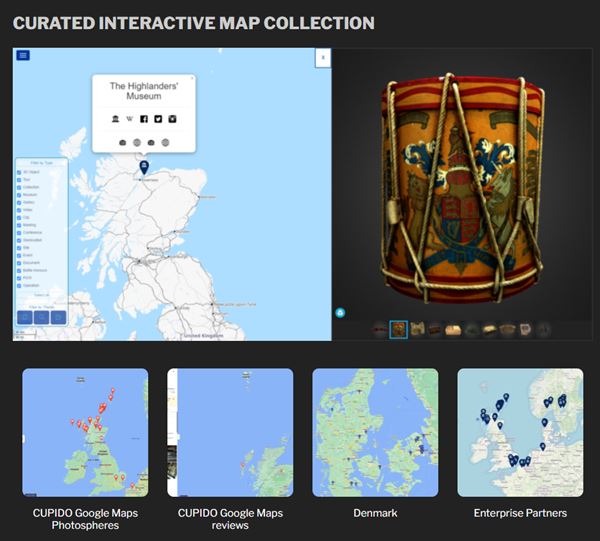The width and height of the screenshot is (600, 541).
Task: Open CUPIDO Google Maps reviews map thumbnail
Action: tap(230, 433)
